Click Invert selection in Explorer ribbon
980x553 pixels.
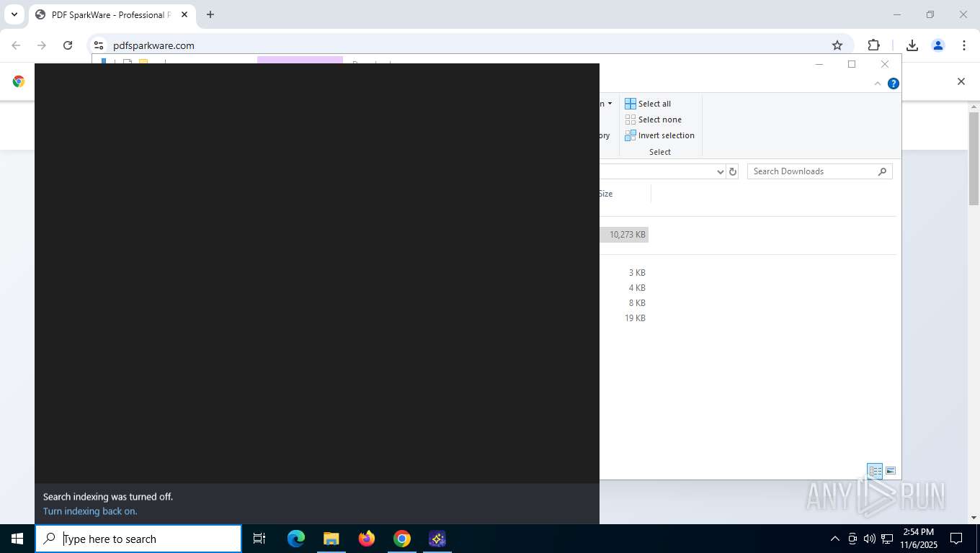[659, 135]
